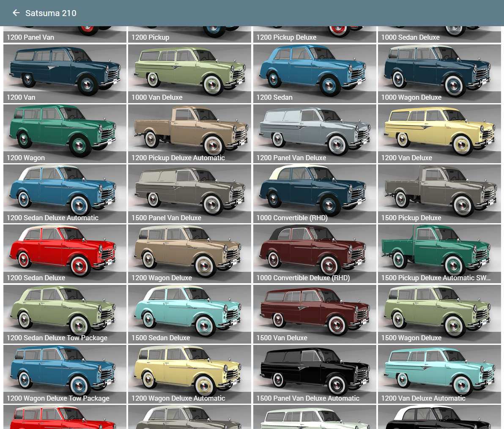
Task: Select the 1000 Convertible Deluxe (RHD)
Action: 315,254
